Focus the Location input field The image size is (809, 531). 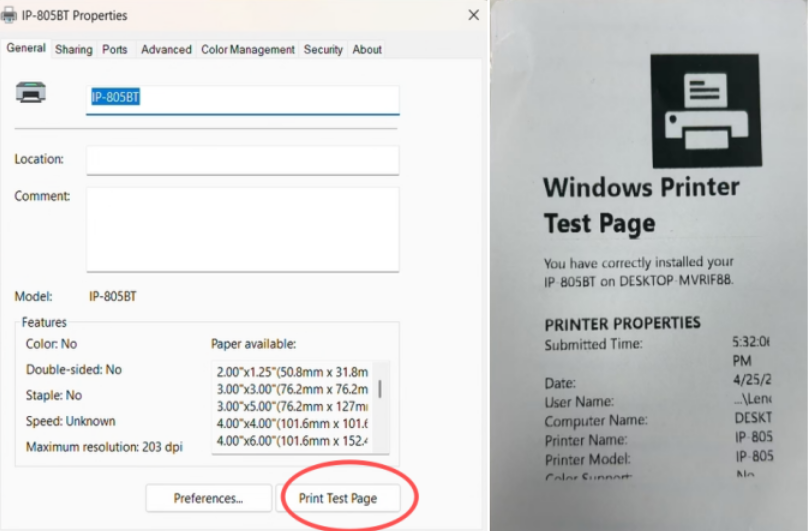(242, 160)
